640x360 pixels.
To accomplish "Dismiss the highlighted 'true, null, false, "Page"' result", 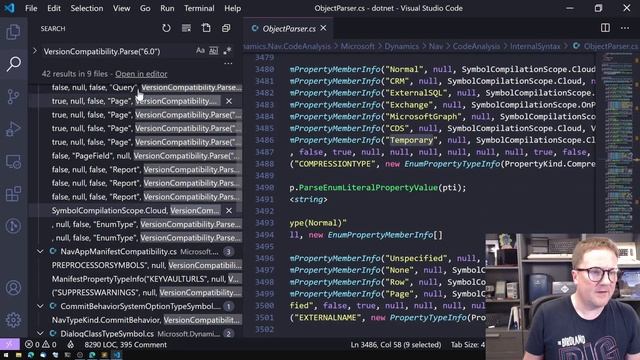I will click(229, 101).
